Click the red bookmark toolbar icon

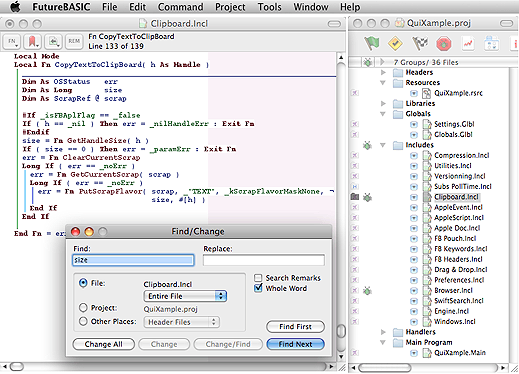[32, 41]
